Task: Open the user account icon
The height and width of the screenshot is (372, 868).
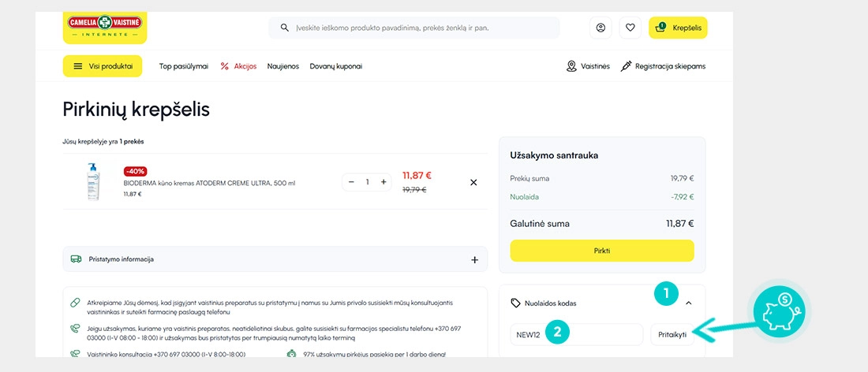Action: pos(600,28)
